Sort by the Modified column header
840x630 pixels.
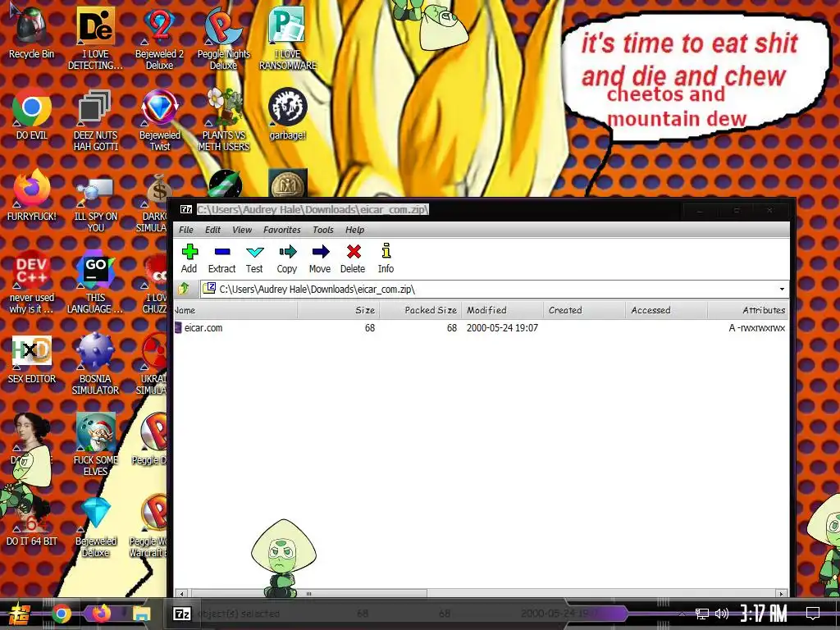point(503,310)
